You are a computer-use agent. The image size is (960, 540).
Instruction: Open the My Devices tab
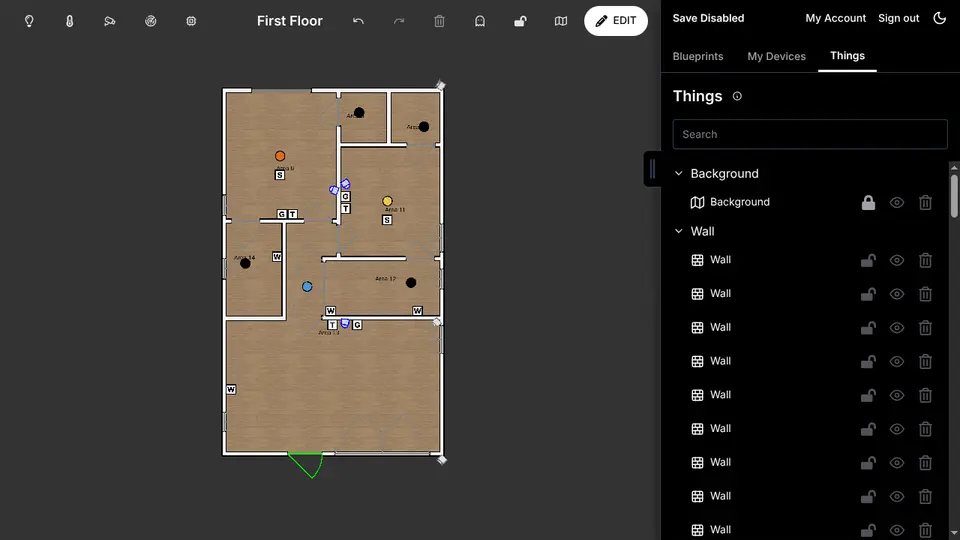coord(776,56)
